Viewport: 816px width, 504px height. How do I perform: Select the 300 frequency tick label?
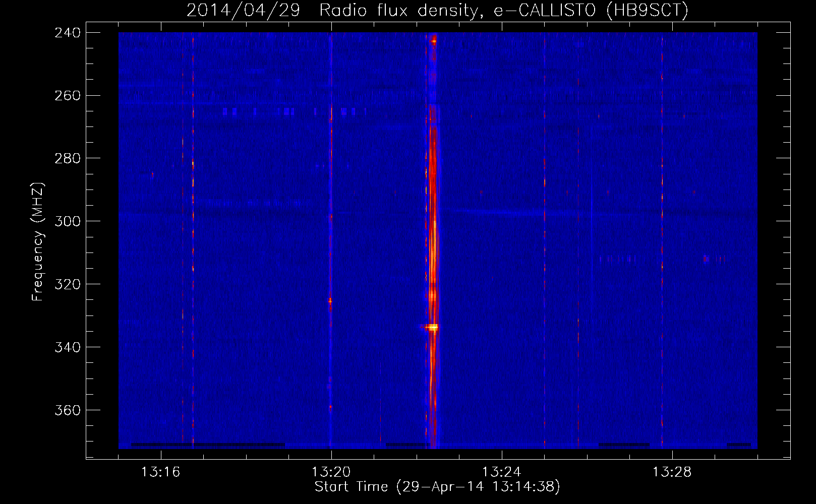tap(68, 221)
